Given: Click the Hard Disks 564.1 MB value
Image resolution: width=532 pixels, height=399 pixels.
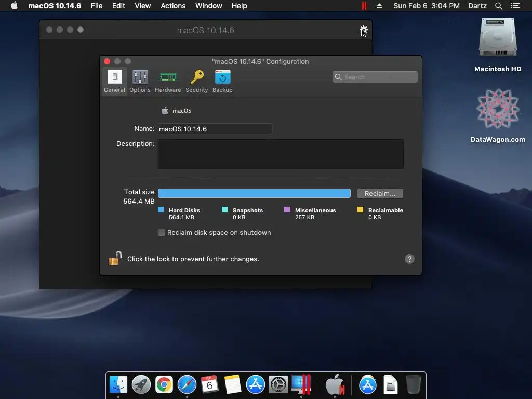Looking at the screenshot, I should 181,217.
